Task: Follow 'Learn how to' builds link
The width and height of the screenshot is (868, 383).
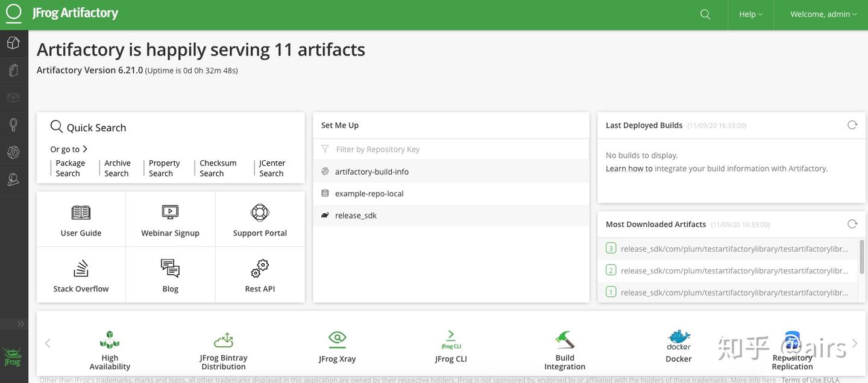Action: [x=629, y=169]
